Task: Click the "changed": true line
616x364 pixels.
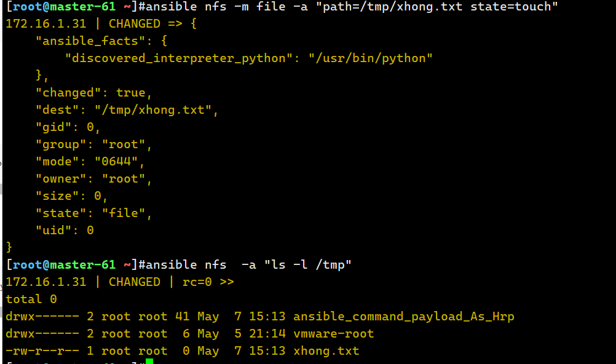Action: 93,93
